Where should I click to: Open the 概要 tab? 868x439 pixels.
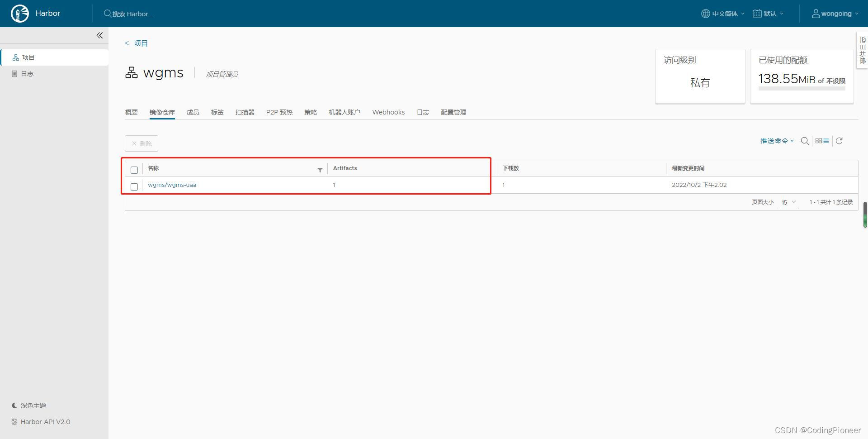132,112
